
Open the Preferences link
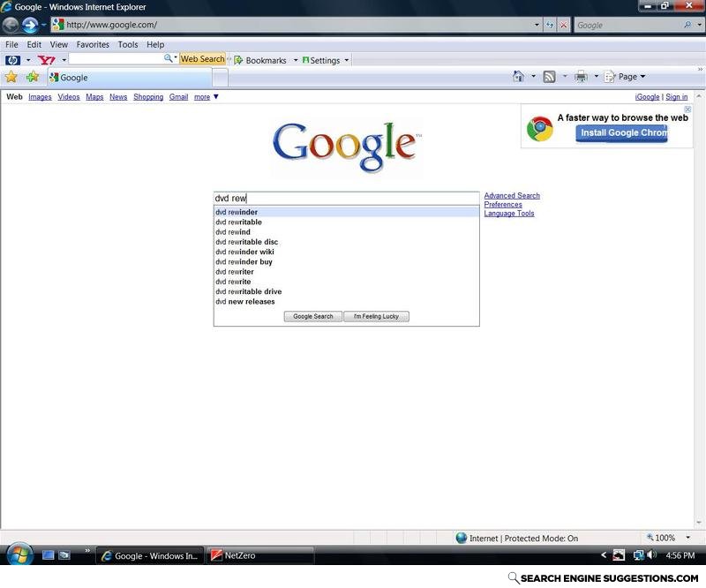click(x=503, y=205)
